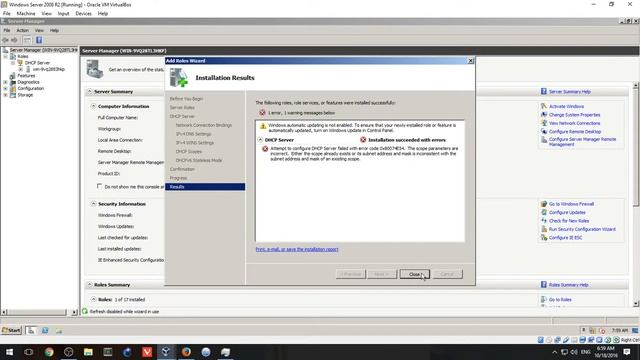Image resolution: width=640 pixels, height=360 pixels.
Task: Click the Check for New Roles link
Action: [569, 221]
